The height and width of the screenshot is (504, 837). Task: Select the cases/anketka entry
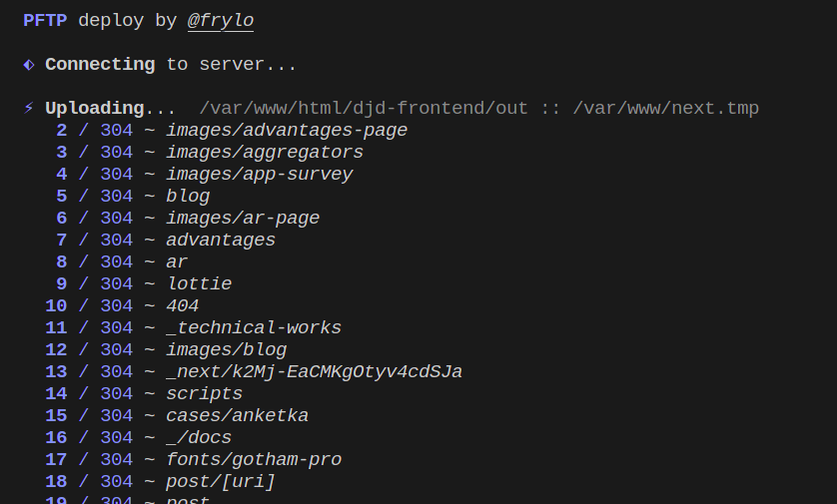click(238, 415)
